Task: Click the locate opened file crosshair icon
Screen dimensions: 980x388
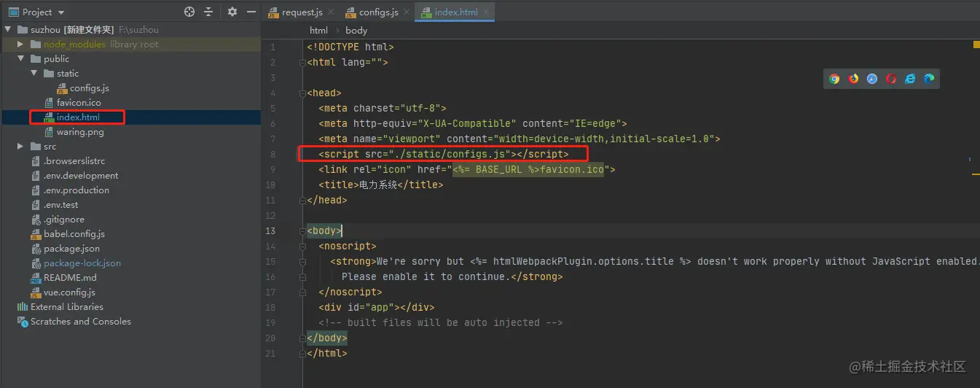Action: (x=189, y=12)
